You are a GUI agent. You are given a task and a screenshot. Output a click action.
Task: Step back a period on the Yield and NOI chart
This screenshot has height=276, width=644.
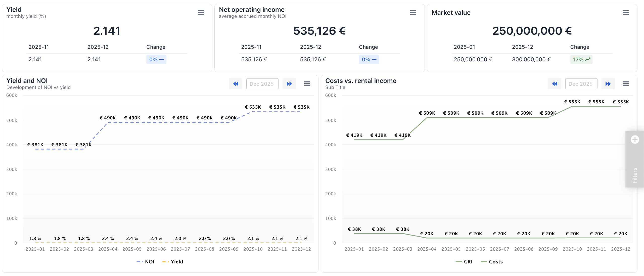[x=236, y=84]
